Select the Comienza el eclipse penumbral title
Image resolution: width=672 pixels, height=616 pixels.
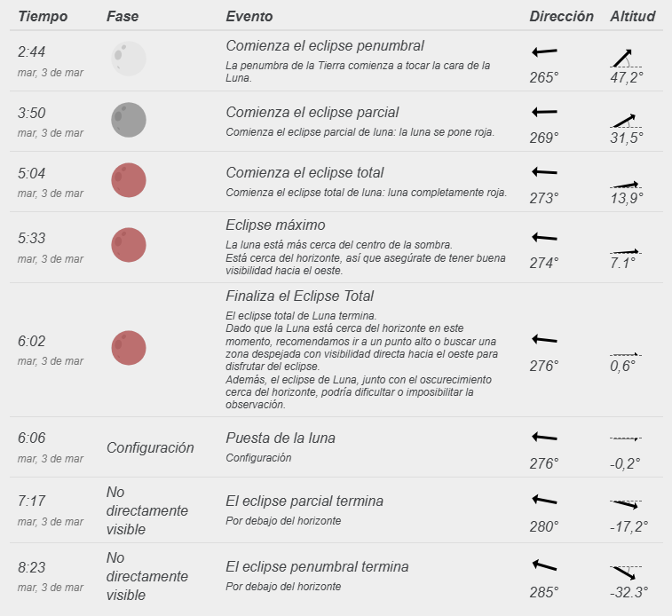325,45
